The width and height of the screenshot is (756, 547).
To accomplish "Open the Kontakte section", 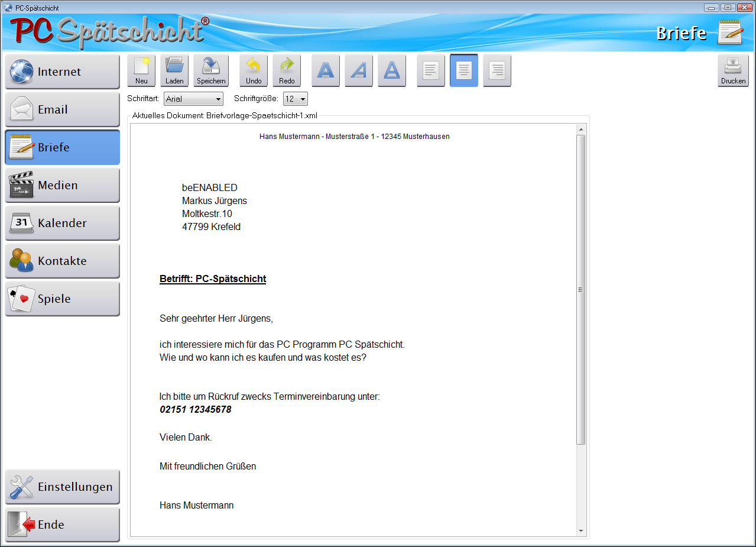I will [62, 261].
